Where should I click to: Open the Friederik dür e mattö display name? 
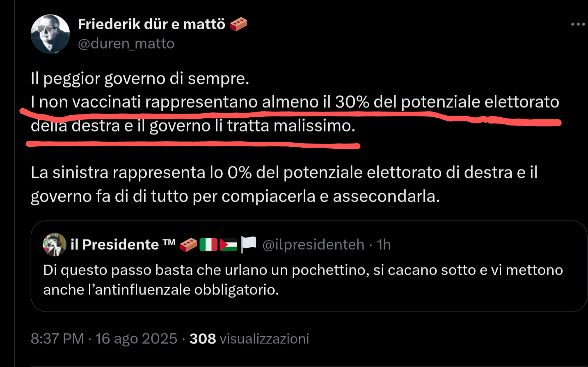point(151,24)
